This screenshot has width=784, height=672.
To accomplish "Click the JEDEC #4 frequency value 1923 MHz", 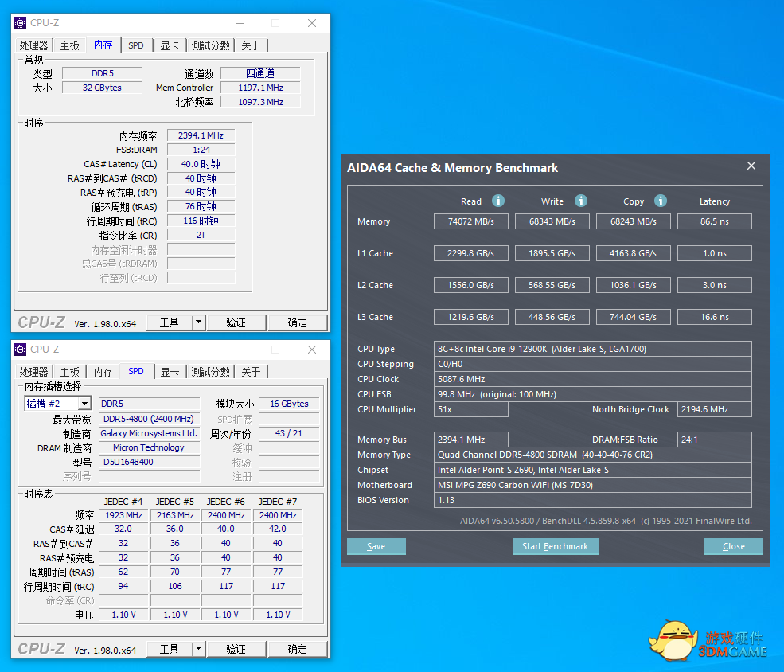I will pyautogui.click(x=123, y=515).
